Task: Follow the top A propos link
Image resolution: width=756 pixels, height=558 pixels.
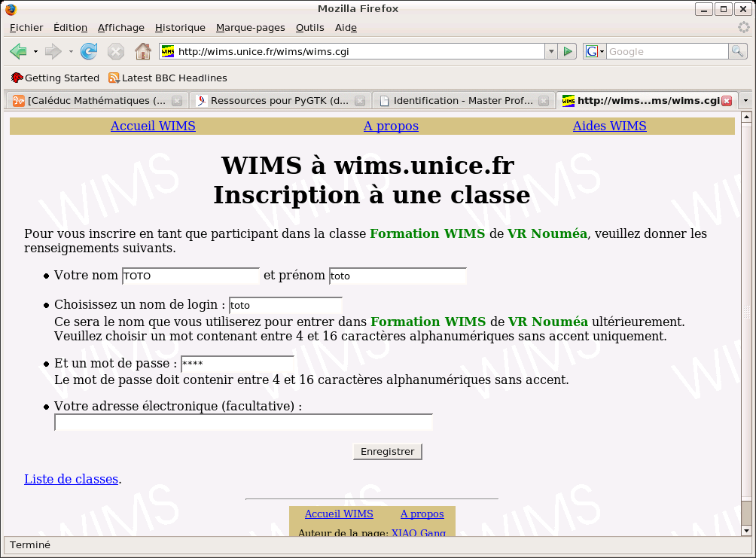Action: click(391, 126)
